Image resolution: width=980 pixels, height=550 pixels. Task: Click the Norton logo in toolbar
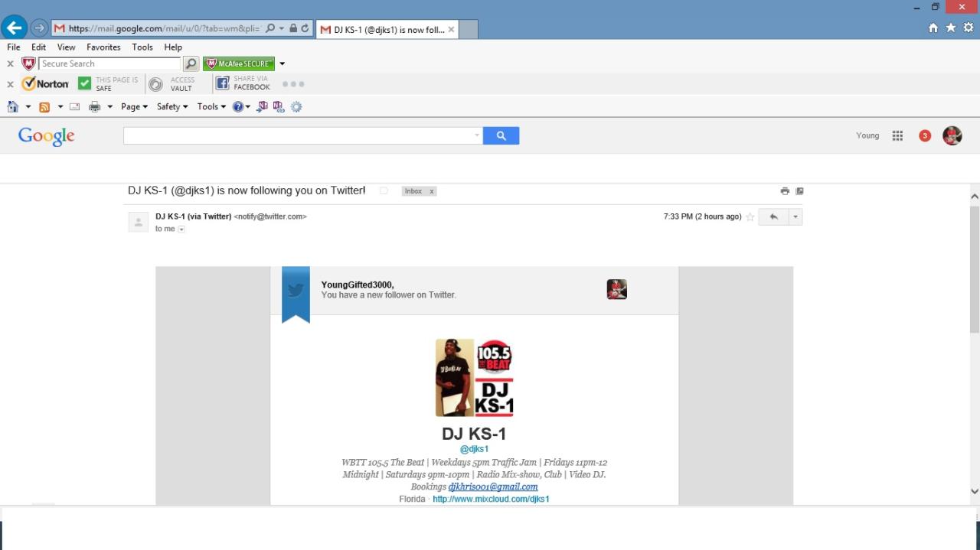click(45, 83)
